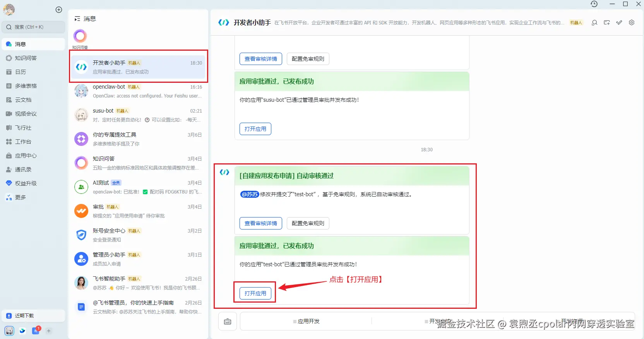
Task: Click 查看审核详情 in the upper card
Action: pos(261,59)
